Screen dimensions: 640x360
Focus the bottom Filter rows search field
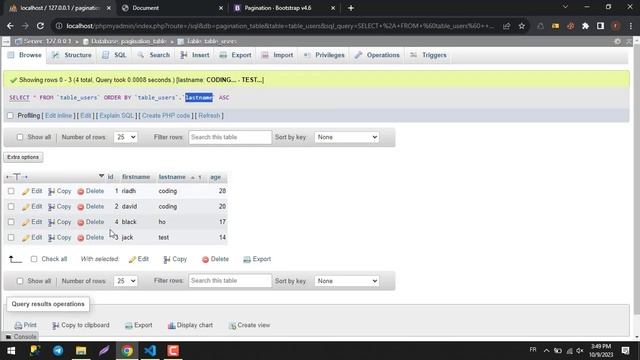(230, 281)
